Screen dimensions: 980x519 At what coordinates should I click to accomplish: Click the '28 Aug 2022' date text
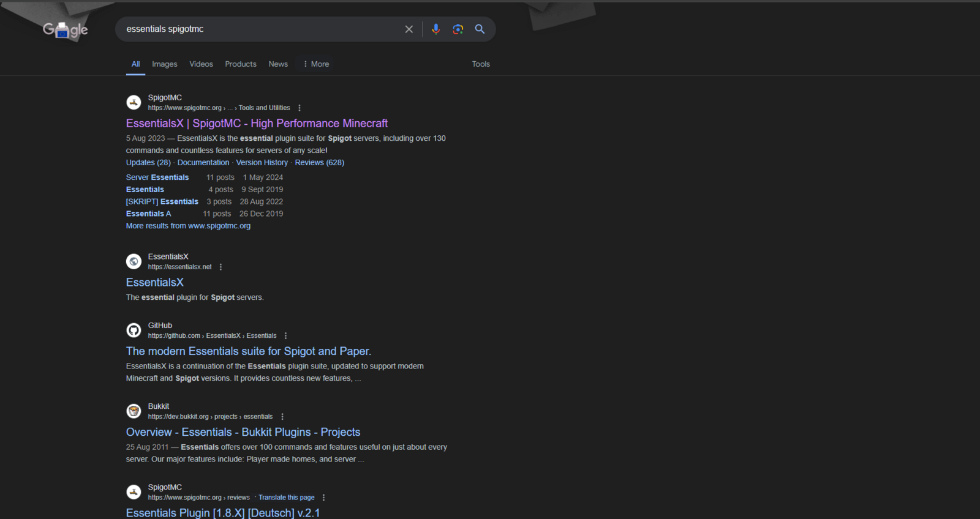coord(262,202)
